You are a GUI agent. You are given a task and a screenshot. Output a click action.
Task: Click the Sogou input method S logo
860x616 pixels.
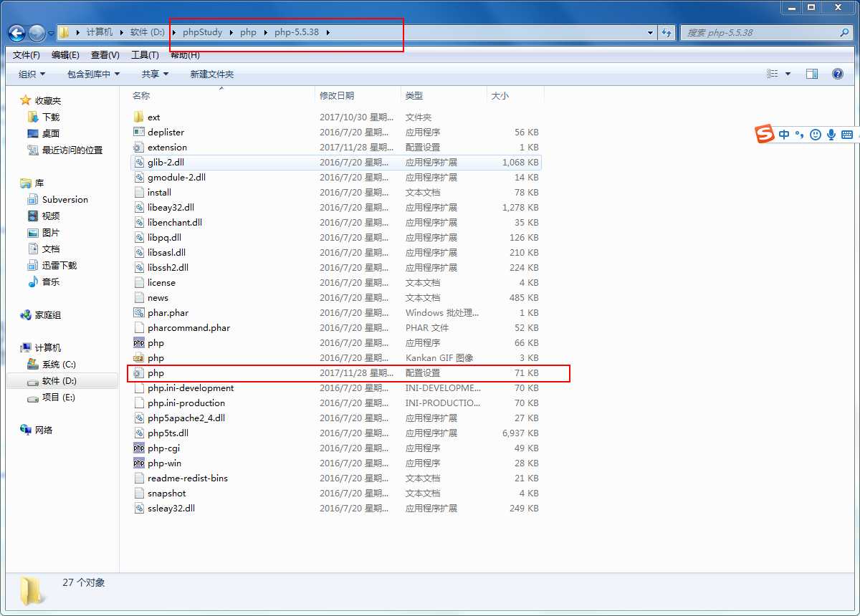pyautogui.click(x=765, y=134)
